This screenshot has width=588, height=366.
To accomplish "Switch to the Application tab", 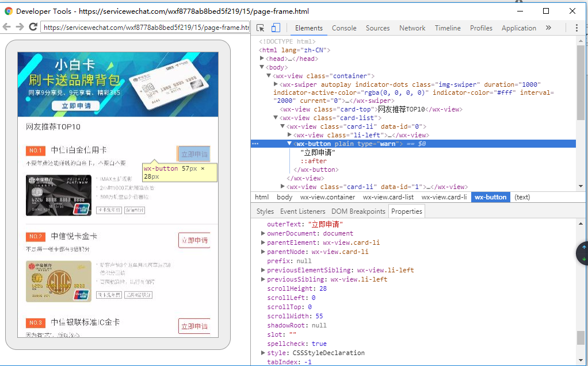I will [518, 28].
